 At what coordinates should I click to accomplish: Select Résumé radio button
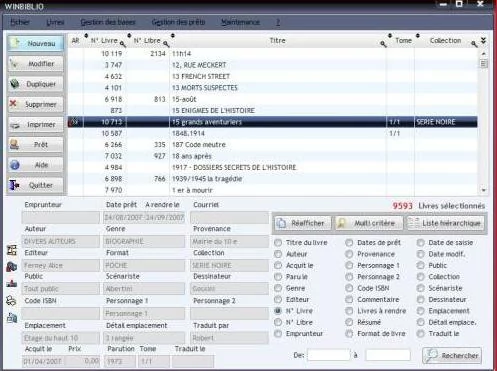(x=349, y=322)
